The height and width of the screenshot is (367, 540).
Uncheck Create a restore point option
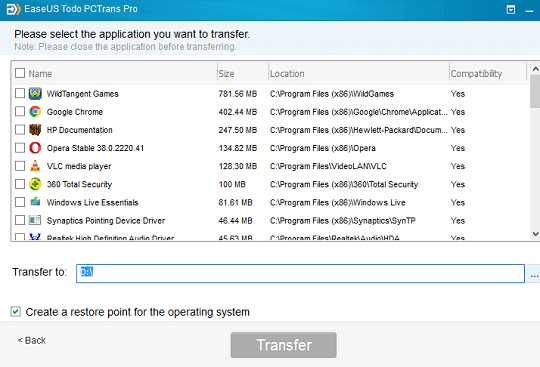pos(15,312)
